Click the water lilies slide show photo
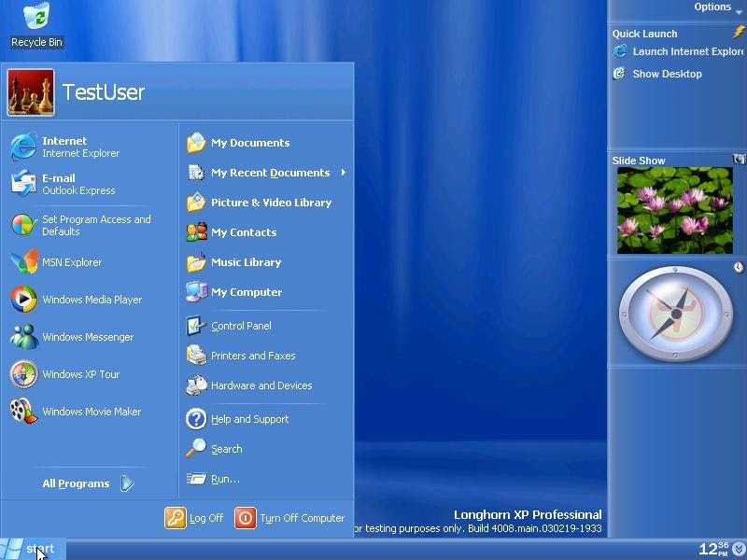747x560 pixels. pos(674,210)
